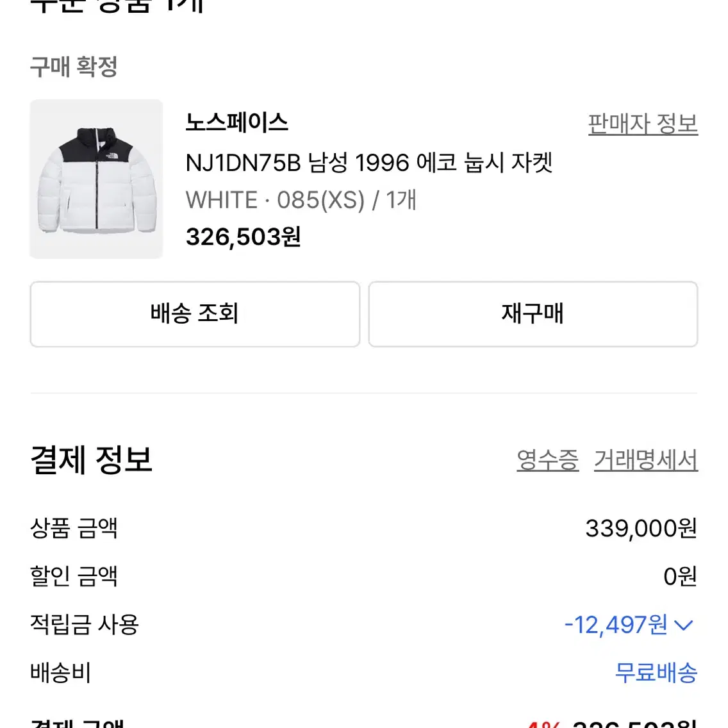This screenshot has width=728, height=728.
Task: Click the 326,503원 item price
Action: 244,236
